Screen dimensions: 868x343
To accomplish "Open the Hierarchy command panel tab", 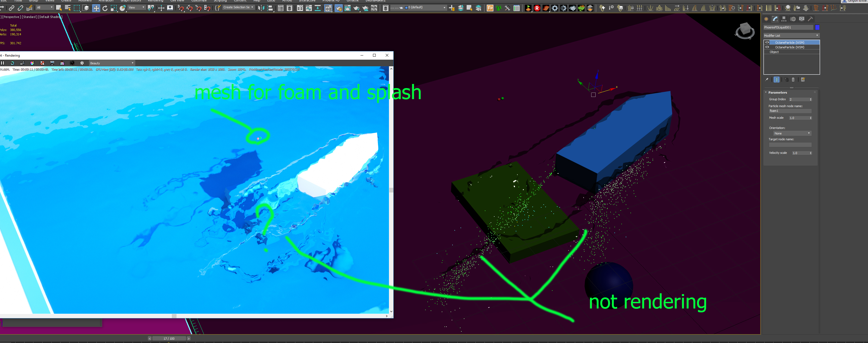I will pos(784,19).
